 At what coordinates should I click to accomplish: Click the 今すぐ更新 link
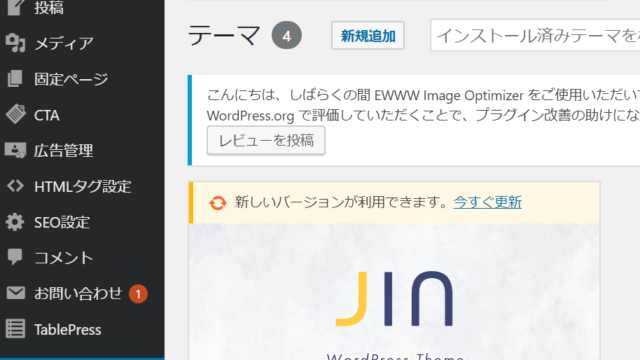click(487, 202)
